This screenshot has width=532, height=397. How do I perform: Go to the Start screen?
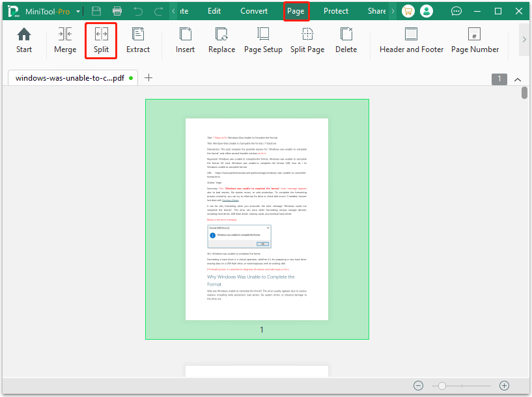(x=23, y=40)
